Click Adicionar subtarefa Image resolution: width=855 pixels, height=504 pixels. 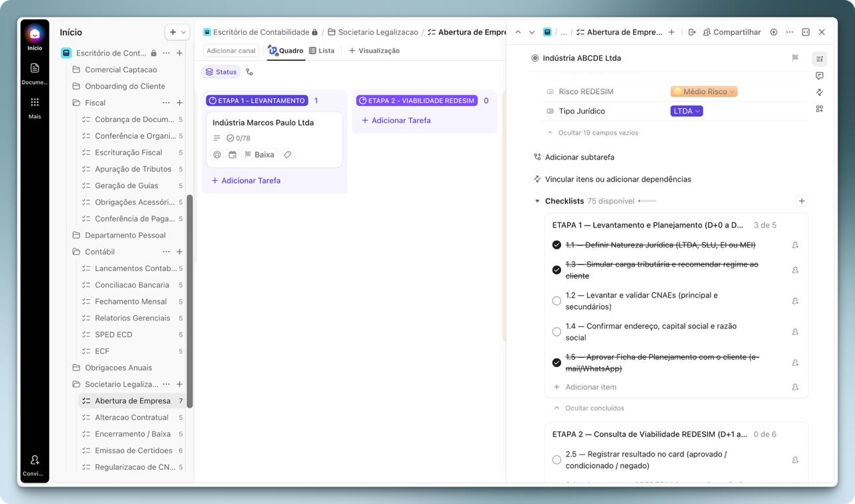574,157
